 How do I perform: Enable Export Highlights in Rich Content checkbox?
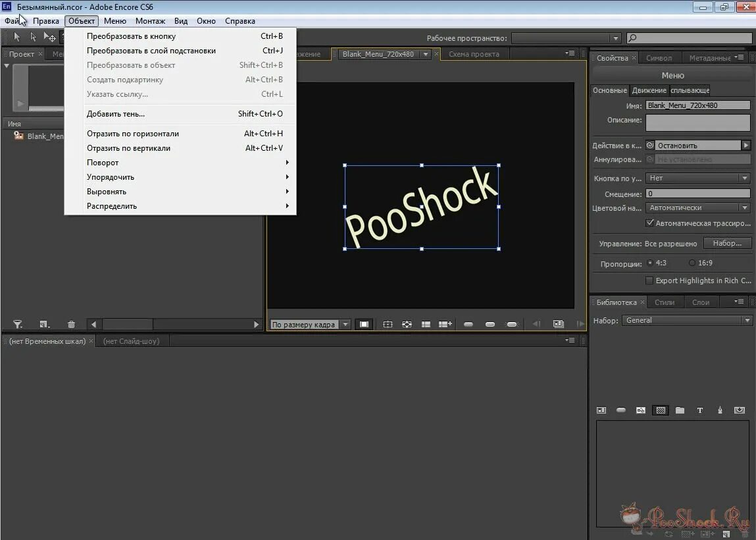[649, 281]
